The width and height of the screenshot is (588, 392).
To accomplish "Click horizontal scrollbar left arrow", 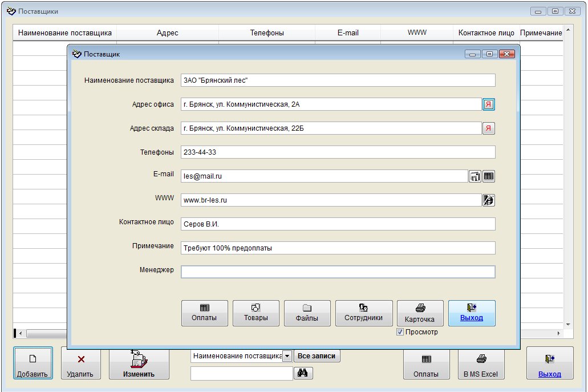I will [21, 333].
